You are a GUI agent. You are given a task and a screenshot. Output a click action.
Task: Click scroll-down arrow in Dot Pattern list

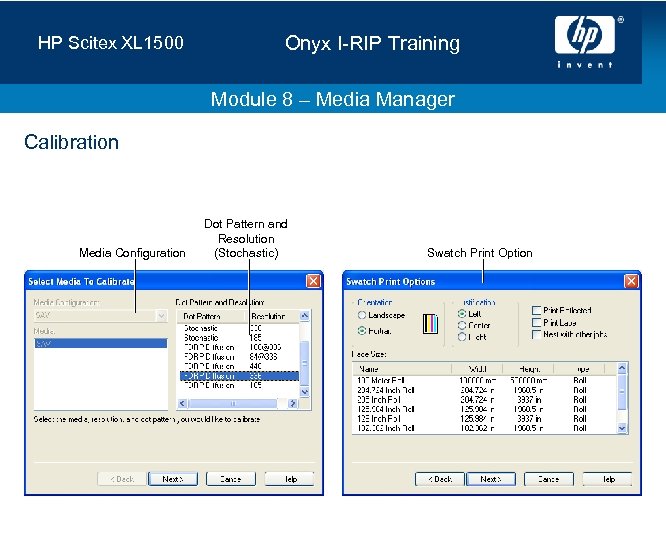[305, 392]
